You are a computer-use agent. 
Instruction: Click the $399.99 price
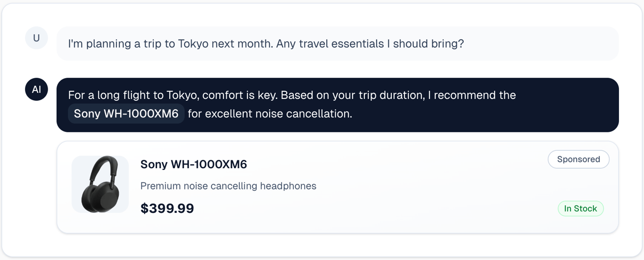(x=167, y=208)
